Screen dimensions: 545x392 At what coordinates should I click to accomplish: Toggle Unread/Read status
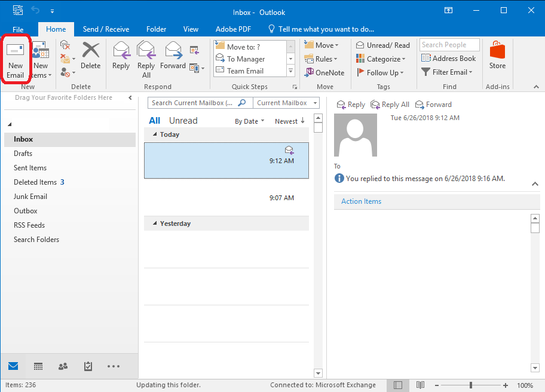pos(383,45)
